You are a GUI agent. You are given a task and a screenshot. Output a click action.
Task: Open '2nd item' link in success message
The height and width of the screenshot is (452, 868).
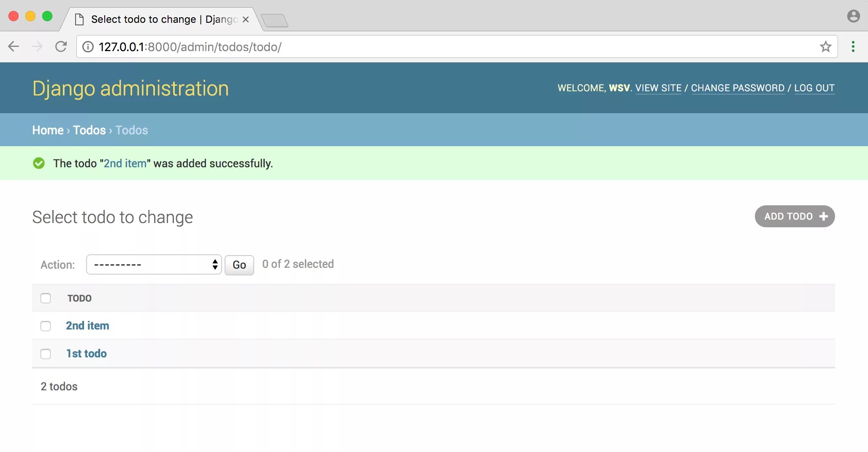[125, 163]
